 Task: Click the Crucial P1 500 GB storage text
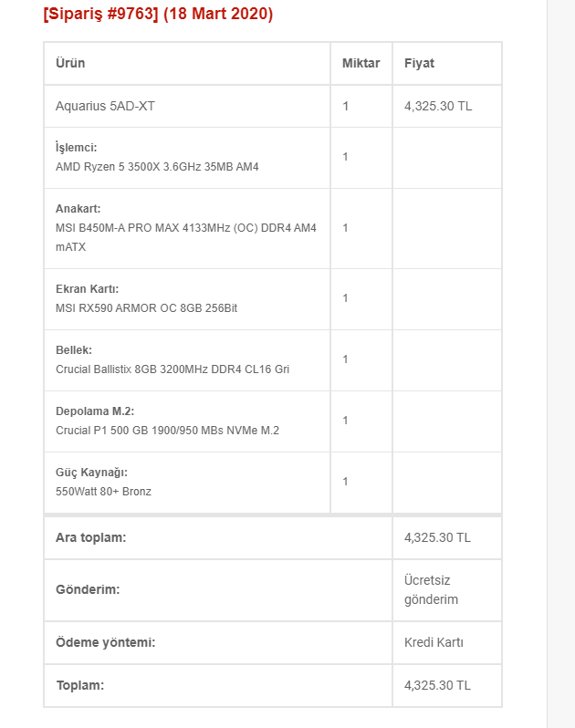(x=167, y=431)
